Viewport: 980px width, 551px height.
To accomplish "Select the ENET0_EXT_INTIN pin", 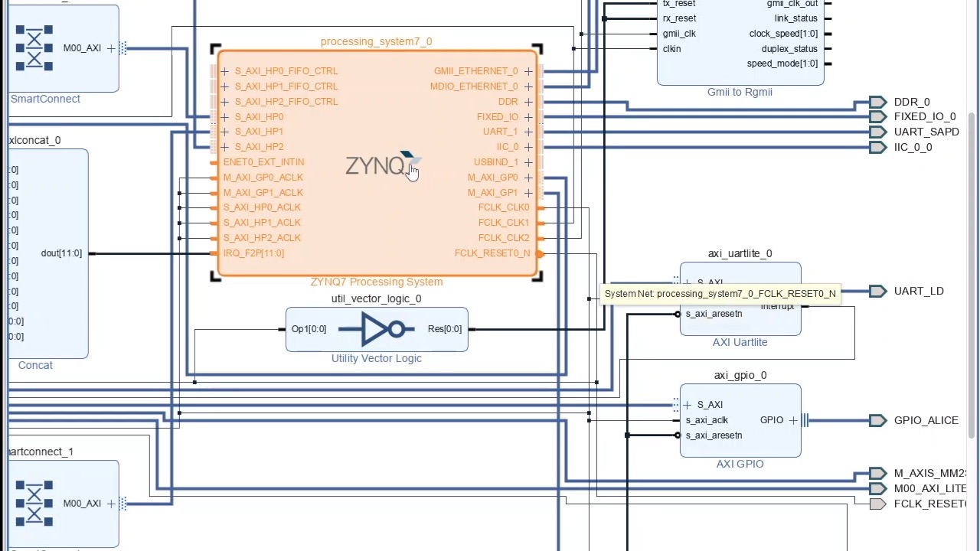I will pos(263,162).
